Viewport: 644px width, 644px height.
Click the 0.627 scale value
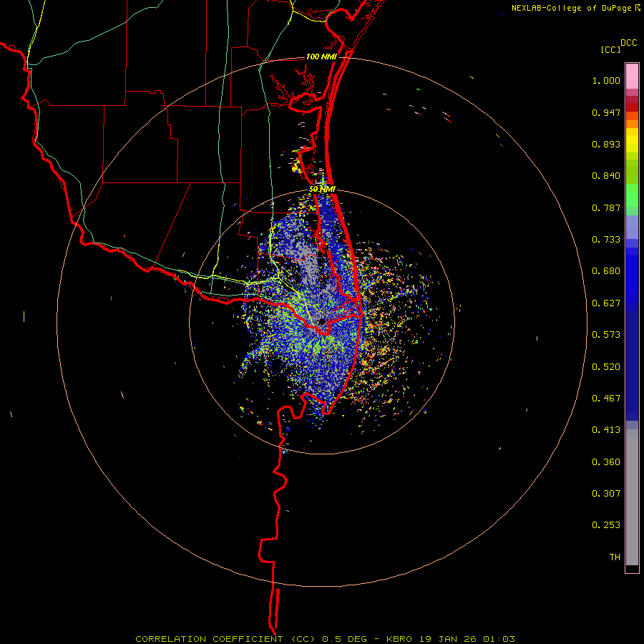(606, 303)
